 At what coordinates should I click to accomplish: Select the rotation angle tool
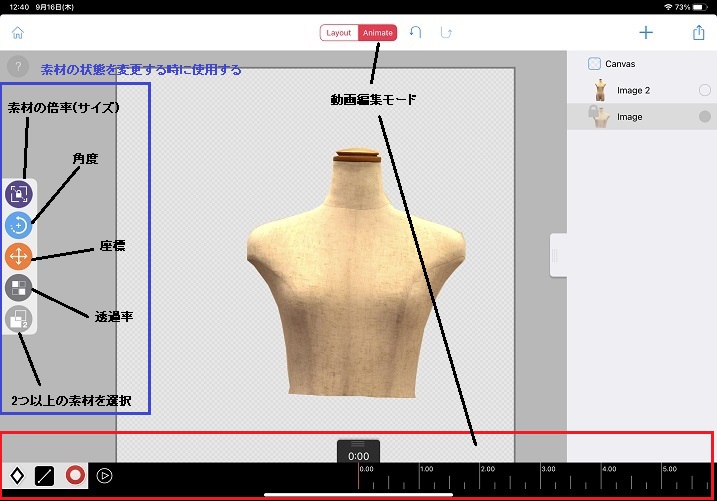pyautogui.click(x=19, y=225)
